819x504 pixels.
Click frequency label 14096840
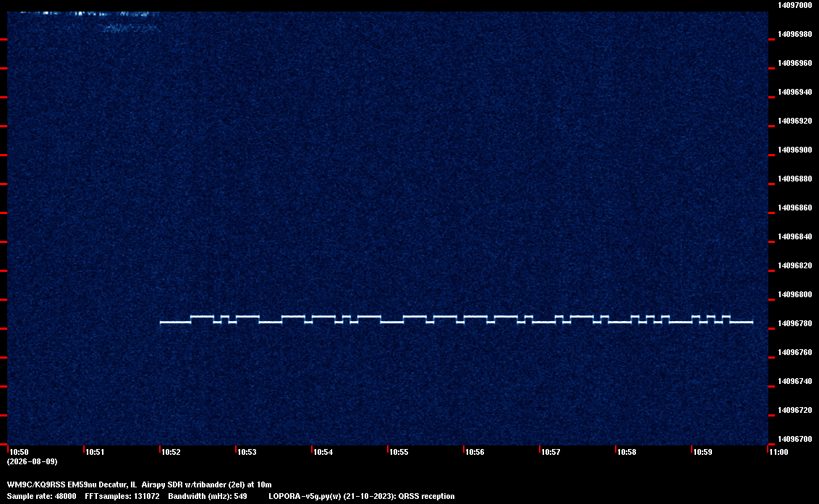795,236
